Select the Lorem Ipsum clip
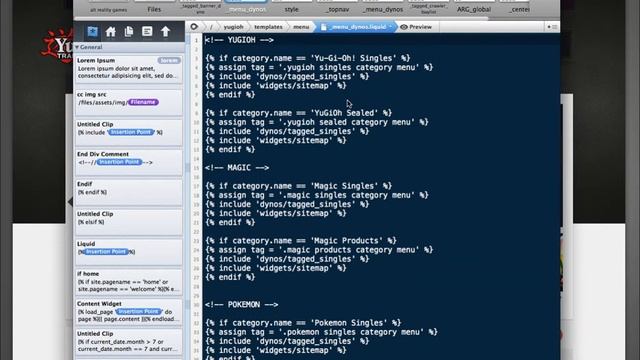The height and width of the screenshot is (360, 640). [129, 69]
